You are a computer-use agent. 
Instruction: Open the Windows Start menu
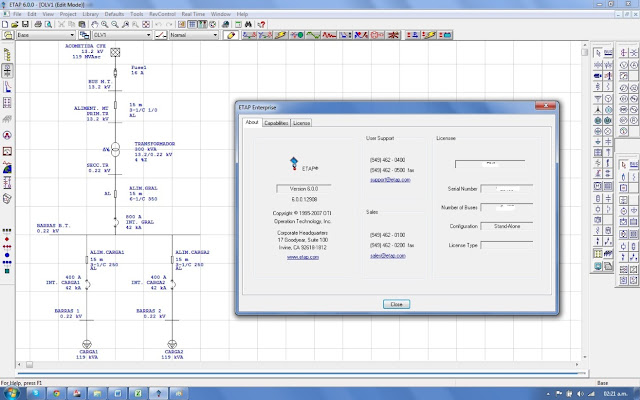click(11, 393)
